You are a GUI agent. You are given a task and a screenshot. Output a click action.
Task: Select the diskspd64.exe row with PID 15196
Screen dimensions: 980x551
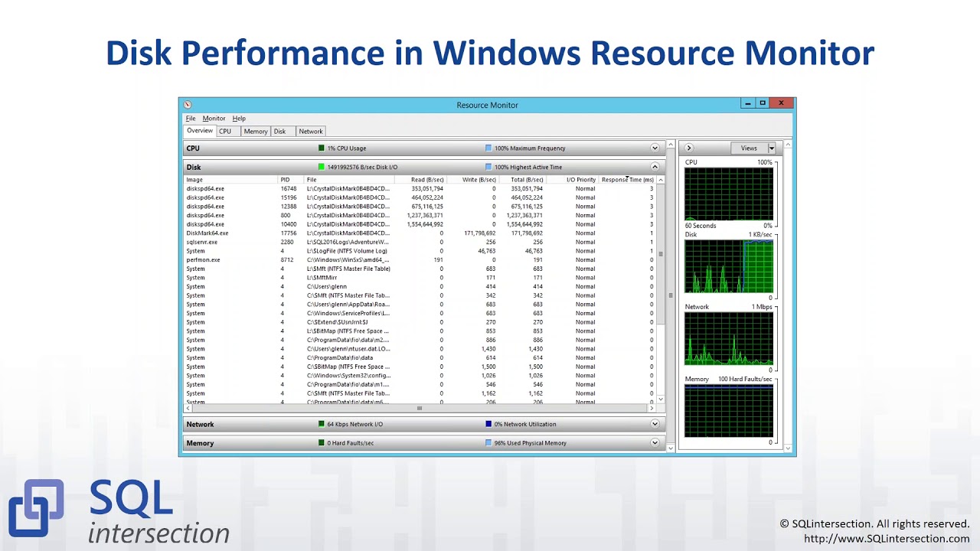pos(420,197)
